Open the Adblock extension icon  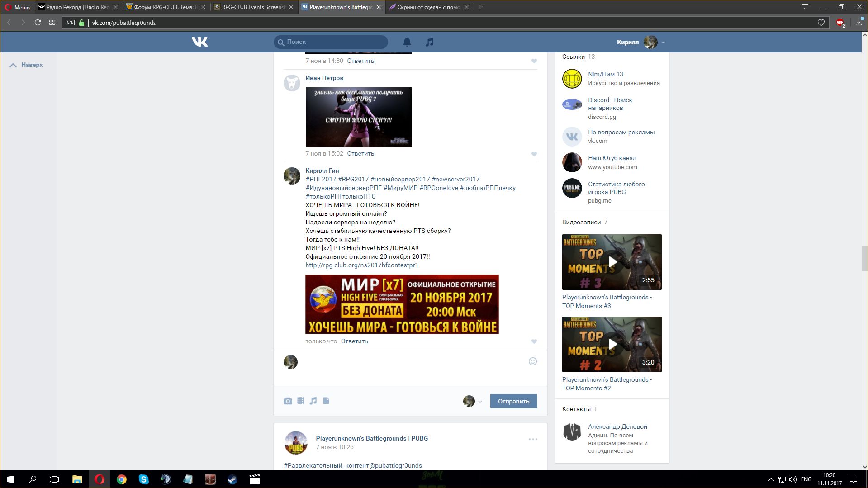click(x=840, y=23)
